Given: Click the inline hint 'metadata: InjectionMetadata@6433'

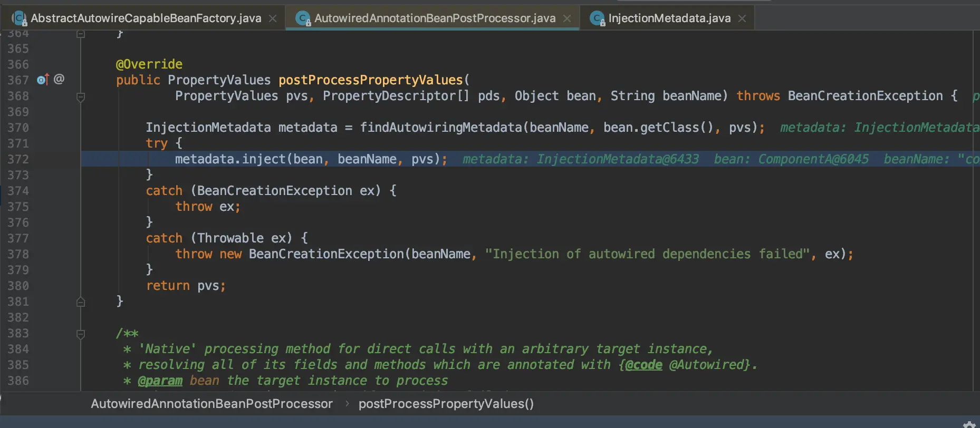Looking at the screenshot, I should pos(581,159).
